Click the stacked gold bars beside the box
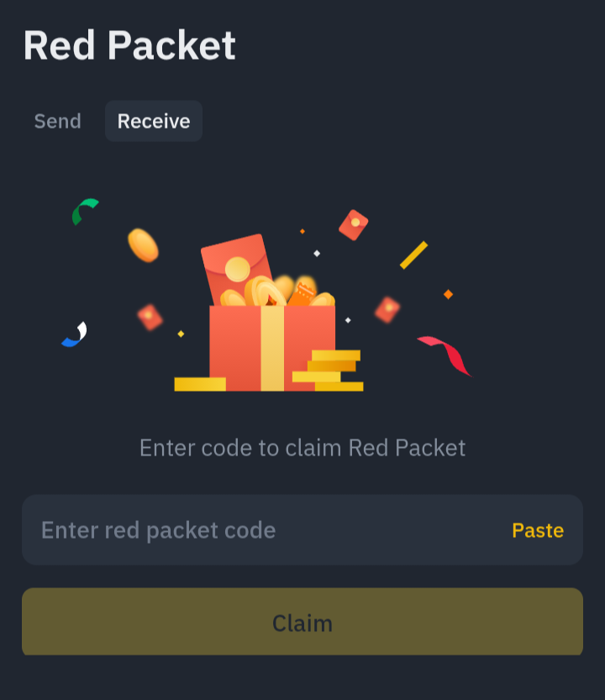 point(328,371)
